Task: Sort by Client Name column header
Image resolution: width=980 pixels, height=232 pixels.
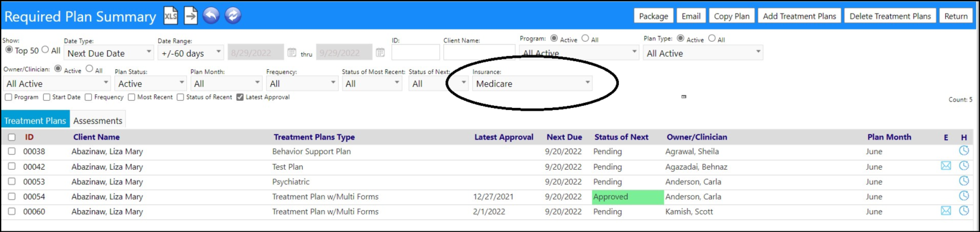Action: (96, 137)
